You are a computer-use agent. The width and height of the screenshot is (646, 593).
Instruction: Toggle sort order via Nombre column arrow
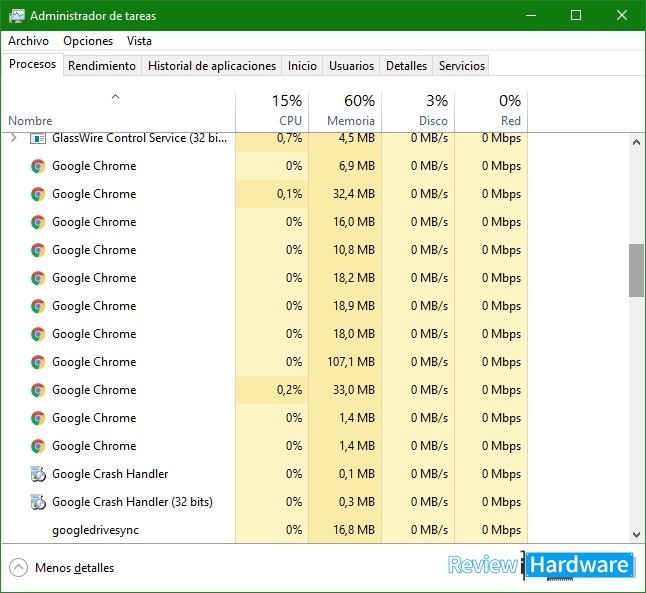point(116,97)
